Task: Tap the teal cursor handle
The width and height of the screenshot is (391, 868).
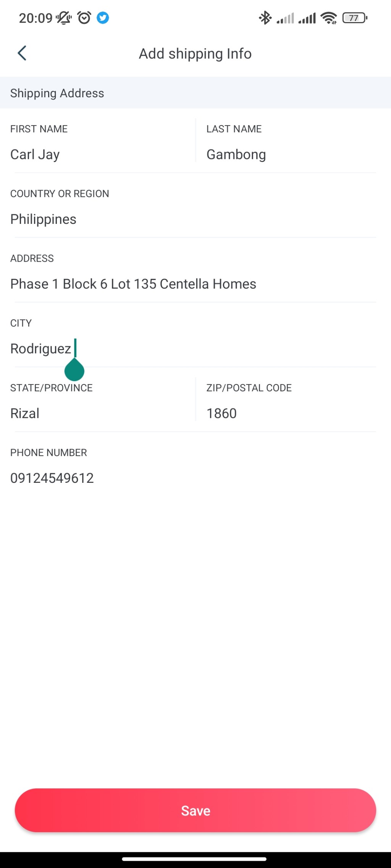Action: pyautogui.click(x=74, y=371)
